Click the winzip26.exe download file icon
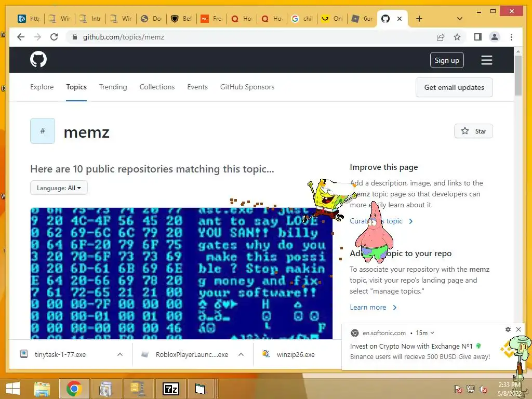The image size is (532, 399). pos(266,354)
